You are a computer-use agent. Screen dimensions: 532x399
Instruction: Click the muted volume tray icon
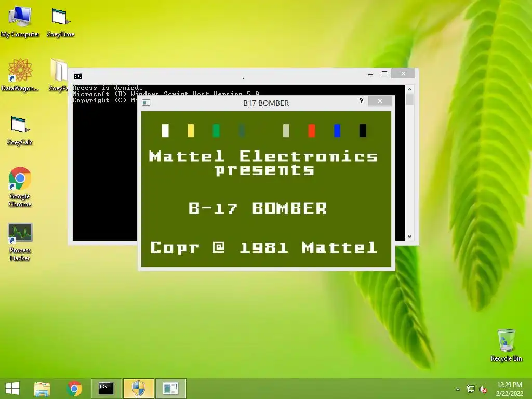(x=483, y=389)
